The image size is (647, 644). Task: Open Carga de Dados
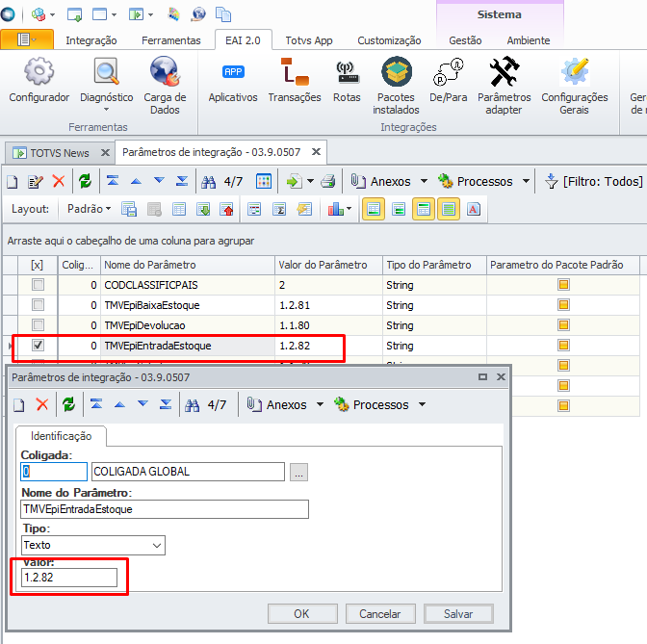(165, 86)
